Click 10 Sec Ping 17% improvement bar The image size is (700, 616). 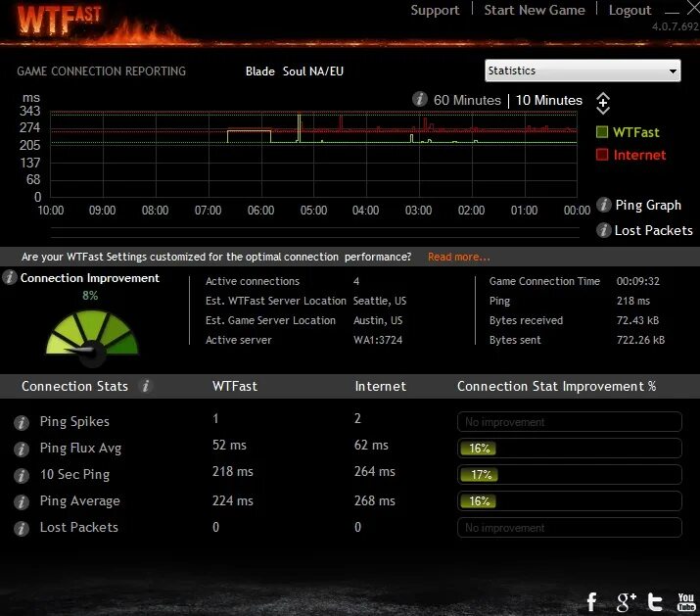(x=569, y=474)
